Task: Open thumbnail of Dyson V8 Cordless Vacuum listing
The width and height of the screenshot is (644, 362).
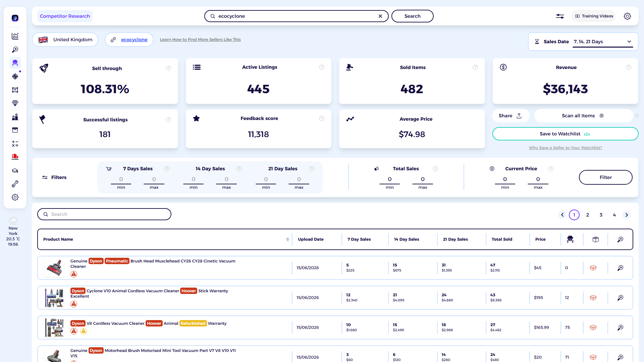Action: 54,327
